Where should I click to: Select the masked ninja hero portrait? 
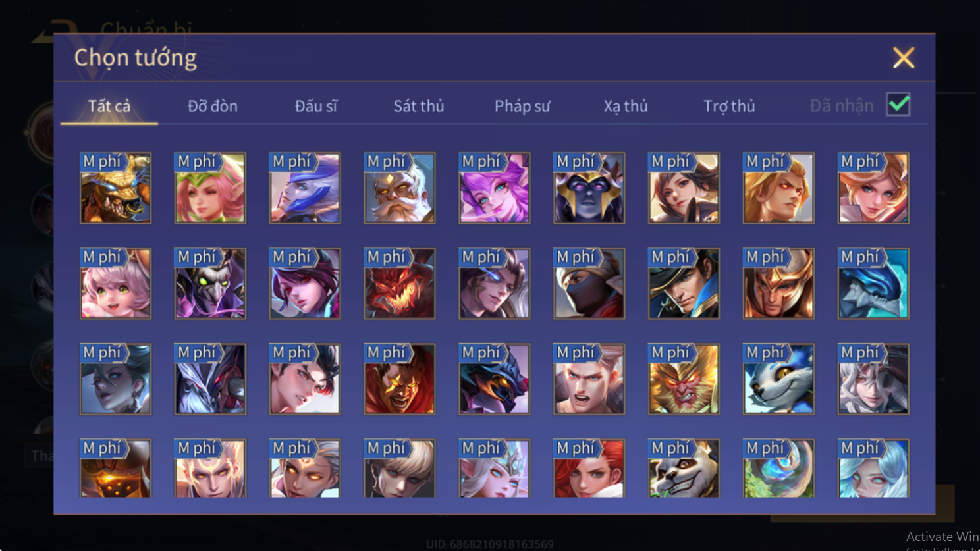pos(589,284)
